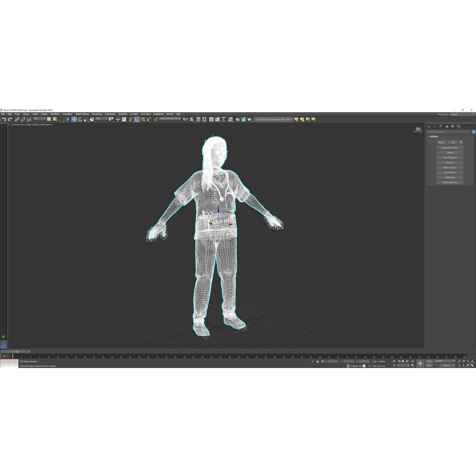Image resolution: width=476 pixels, height=476 pixels.
Task: Click the Color Clipboard button
Action: (450, 157)
